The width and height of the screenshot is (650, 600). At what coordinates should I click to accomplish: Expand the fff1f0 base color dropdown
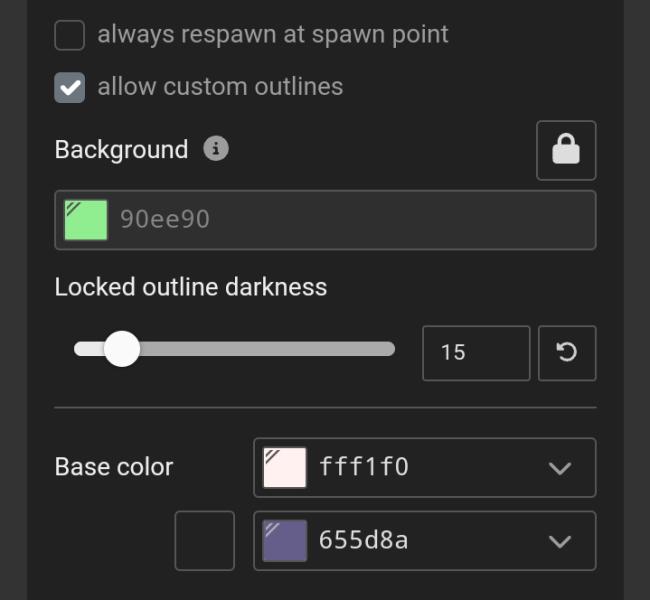560,468
